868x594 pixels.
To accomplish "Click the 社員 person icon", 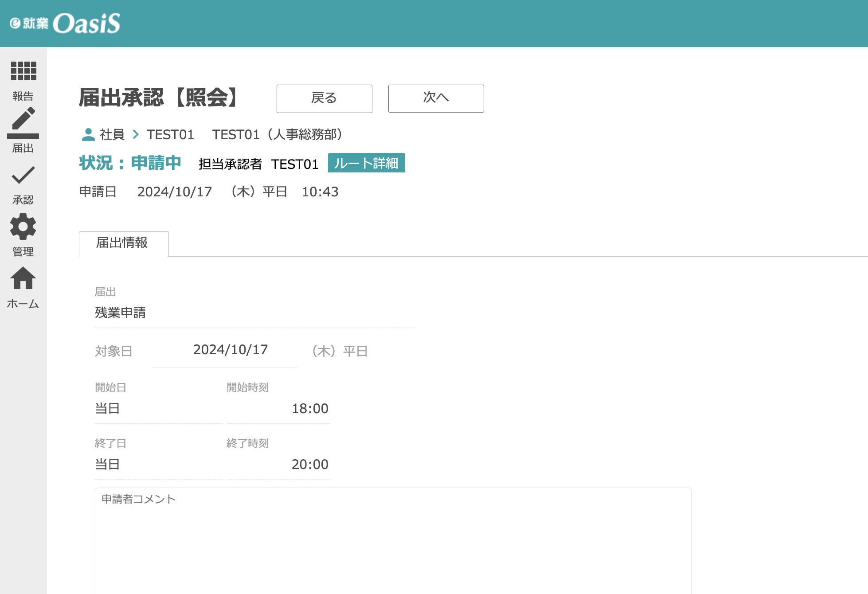I will (x=89, y=134).
